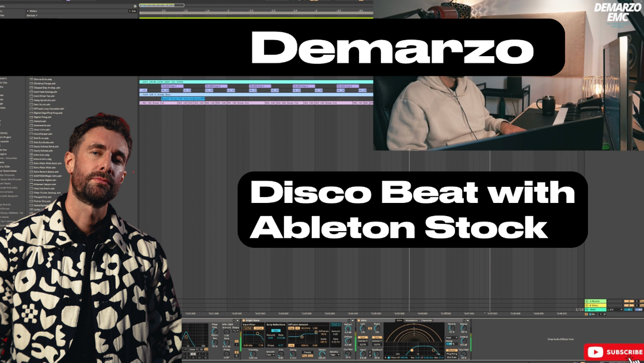The width and height of the screenshot is (644, 363).
Task: Switch to the Modulation tab in Echo
Action: pyautogui.click(x=411, y=321)
